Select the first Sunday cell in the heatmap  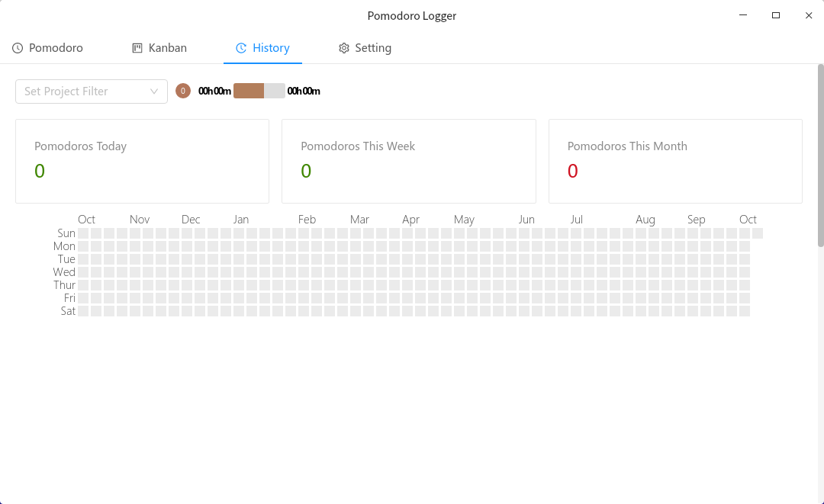(x=83, y=233)
